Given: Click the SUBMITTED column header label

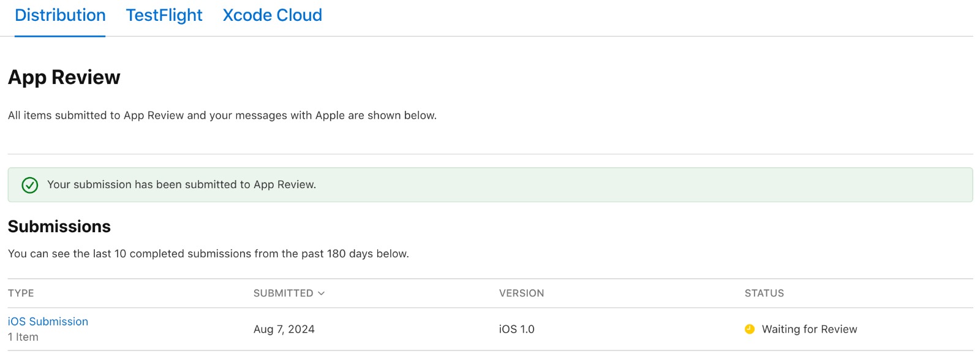Looking at the screenshot, I should pyautogui.click(x=283, y=294).
